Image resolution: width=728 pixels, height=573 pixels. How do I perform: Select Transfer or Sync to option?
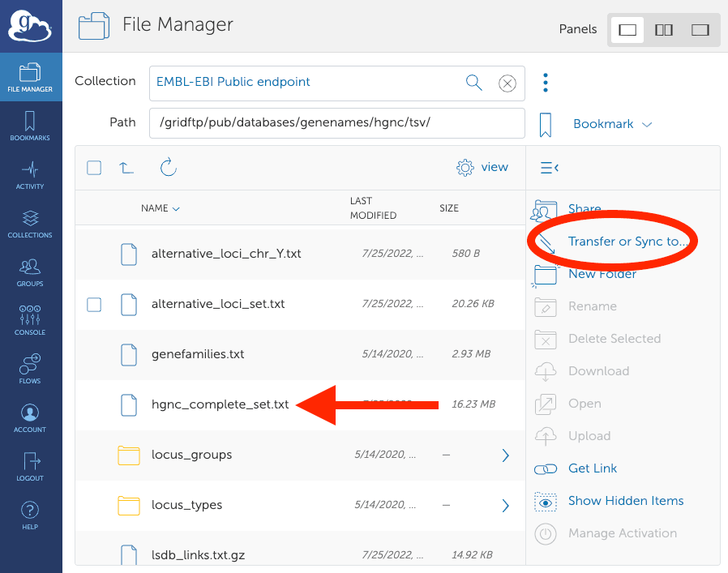click(x=627, y=242)
